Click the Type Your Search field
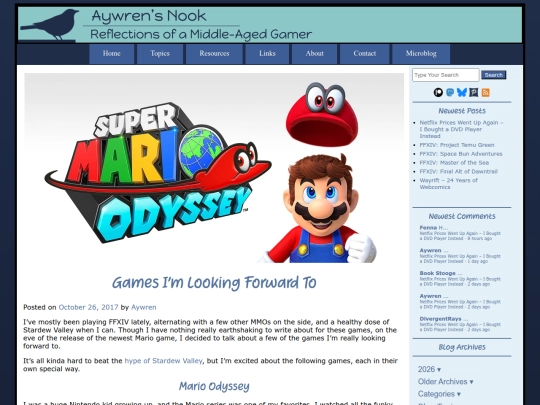 (x=446, y=75)
